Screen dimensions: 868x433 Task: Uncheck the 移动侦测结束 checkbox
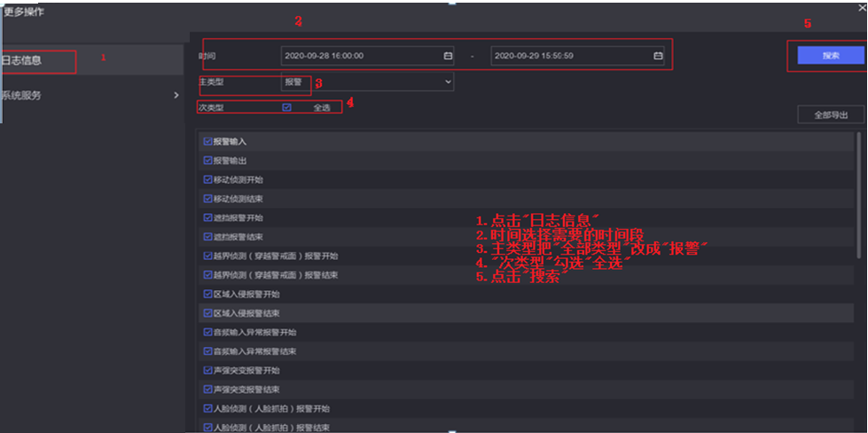pos(207,198)
